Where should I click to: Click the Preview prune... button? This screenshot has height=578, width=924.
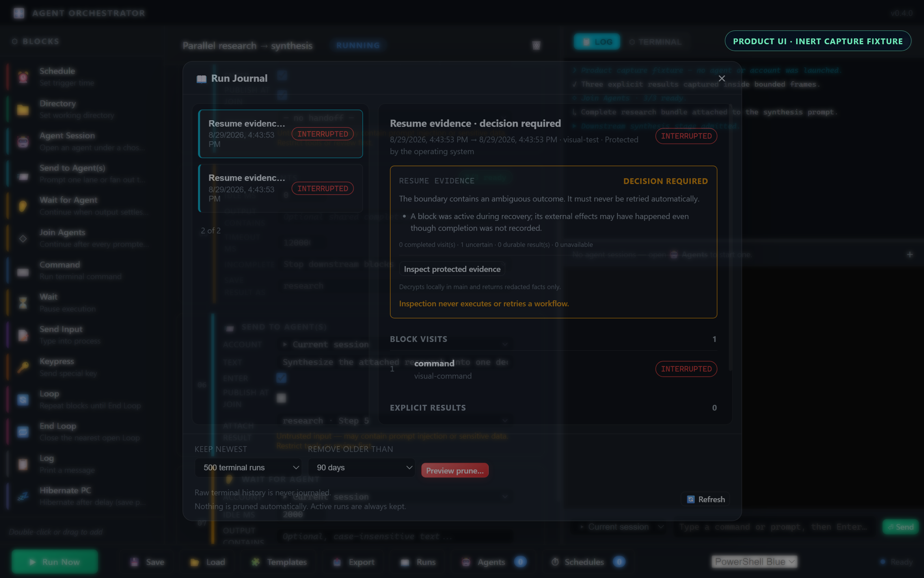(x=455, y=470)
